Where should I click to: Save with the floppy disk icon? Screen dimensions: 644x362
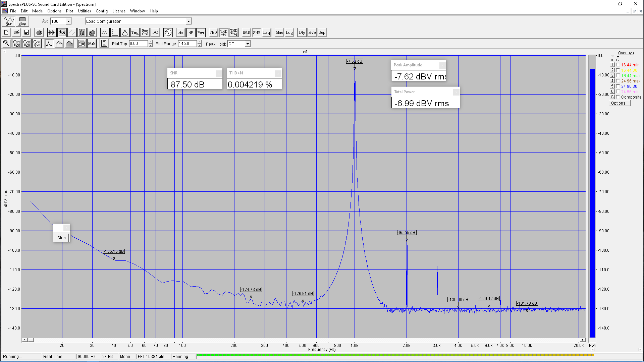(x=26, y=33)
